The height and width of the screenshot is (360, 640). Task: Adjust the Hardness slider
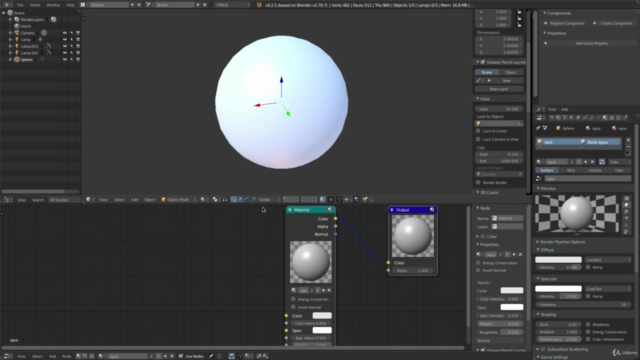(x=584, y=304)
